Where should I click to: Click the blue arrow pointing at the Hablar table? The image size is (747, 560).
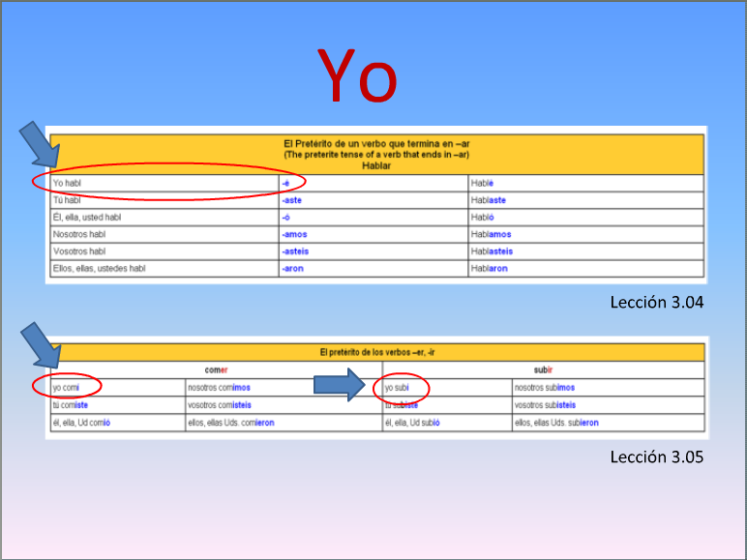(41, 147)
